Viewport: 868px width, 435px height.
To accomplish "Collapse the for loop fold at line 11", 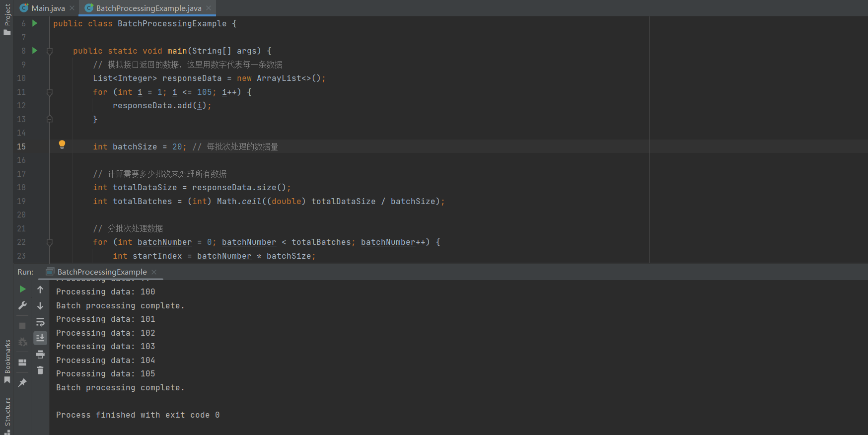I will point(50,92).
